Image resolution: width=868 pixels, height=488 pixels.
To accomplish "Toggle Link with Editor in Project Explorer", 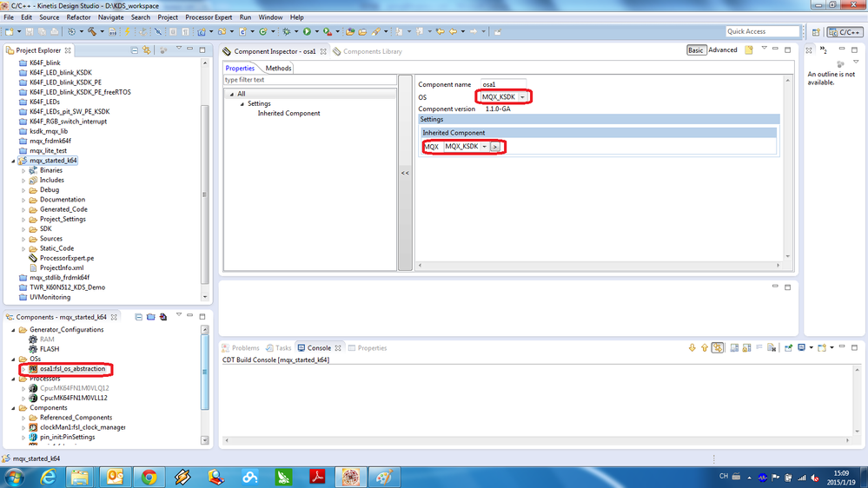I will [147, 50].
